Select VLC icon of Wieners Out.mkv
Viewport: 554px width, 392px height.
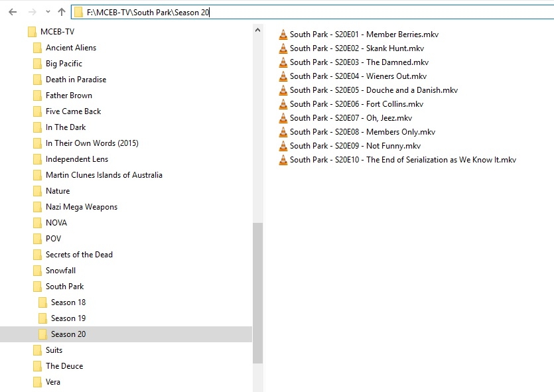point(283,76)
